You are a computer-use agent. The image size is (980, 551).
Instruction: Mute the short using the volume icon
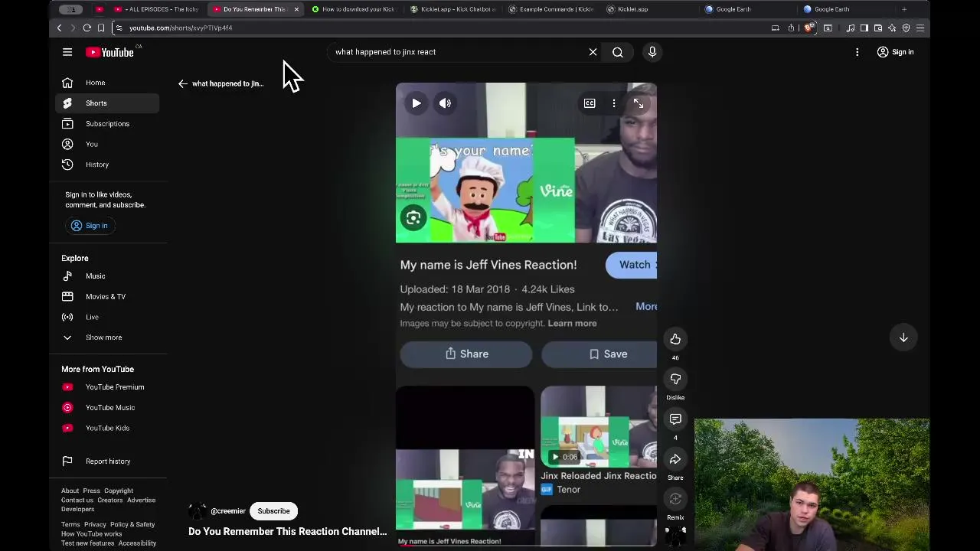click(445, 103)
